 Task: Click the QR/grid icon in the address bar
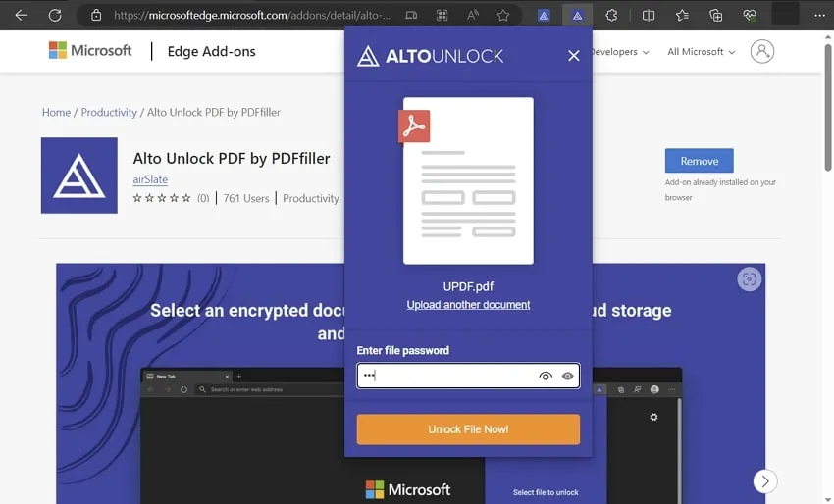442,15
